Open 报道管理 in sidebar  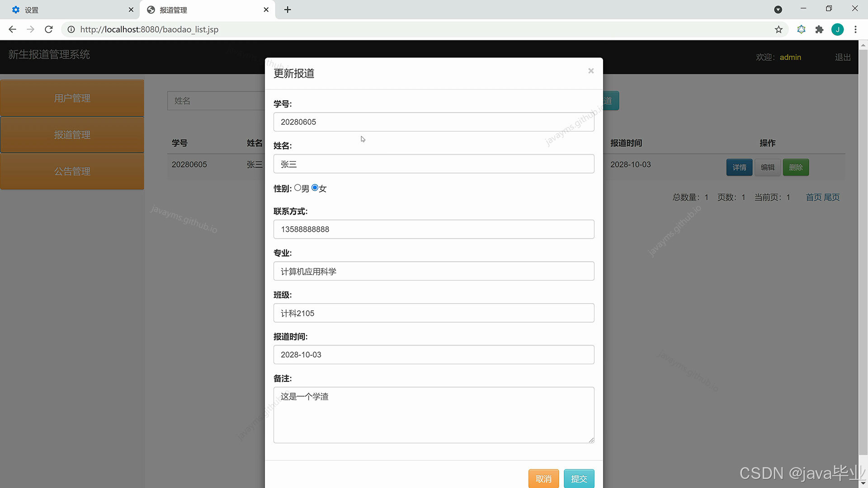coord(72,135)
